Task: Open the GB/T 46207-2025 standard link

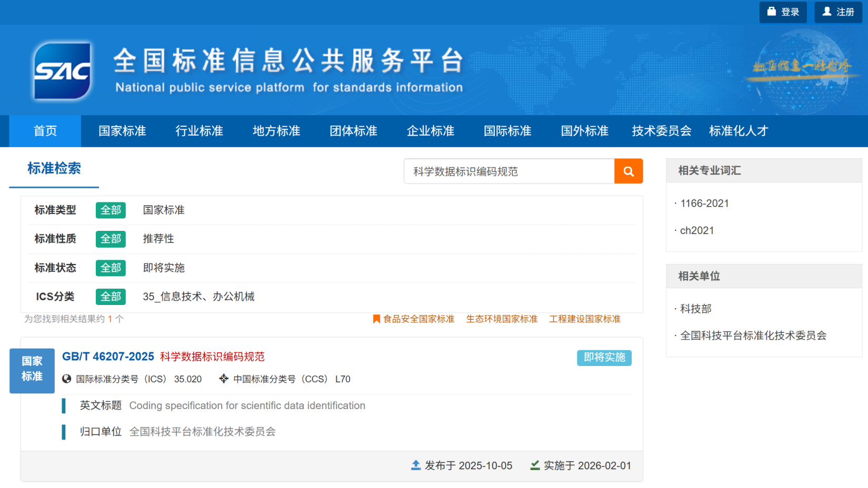Action: pyautogui.click(x=108, y=357)
